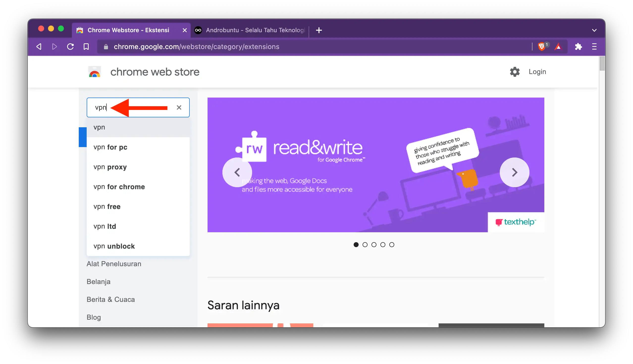Screen dimensions: 633x364
Task: Reload the page using the refresh icon
Action: click(70, 47)
